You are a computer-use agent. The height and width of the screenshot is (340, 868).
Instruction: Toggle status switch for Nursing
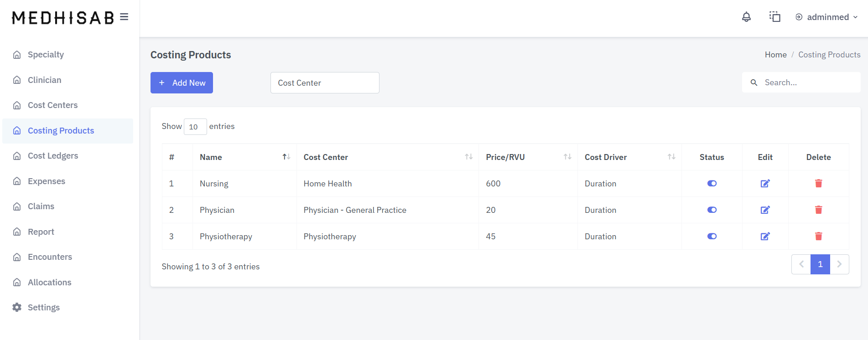pos(712,184)
